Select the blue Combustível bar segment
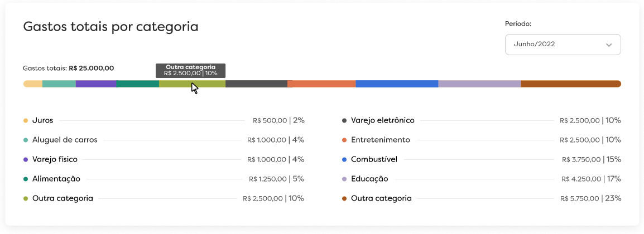 point(397,84)
